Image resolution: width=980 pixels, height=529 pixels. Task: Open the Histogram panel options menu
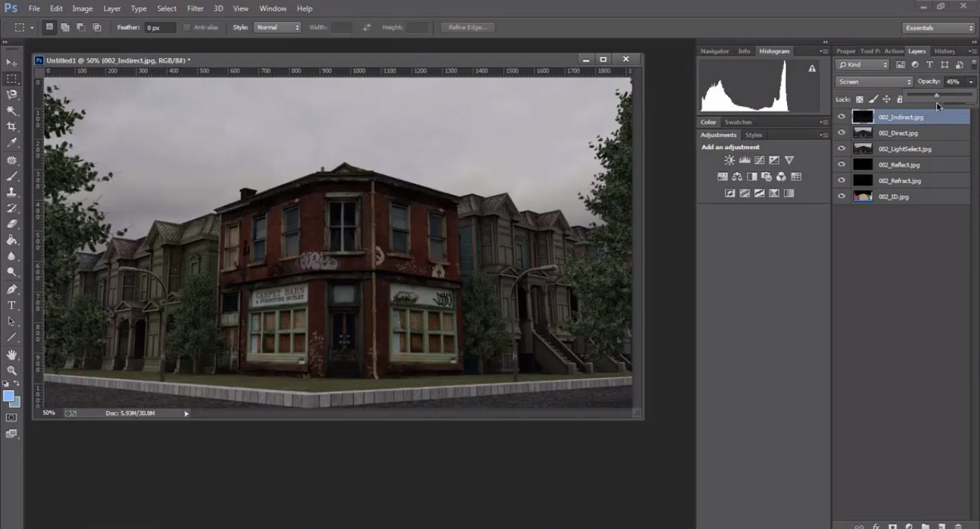tap(824, 51)
